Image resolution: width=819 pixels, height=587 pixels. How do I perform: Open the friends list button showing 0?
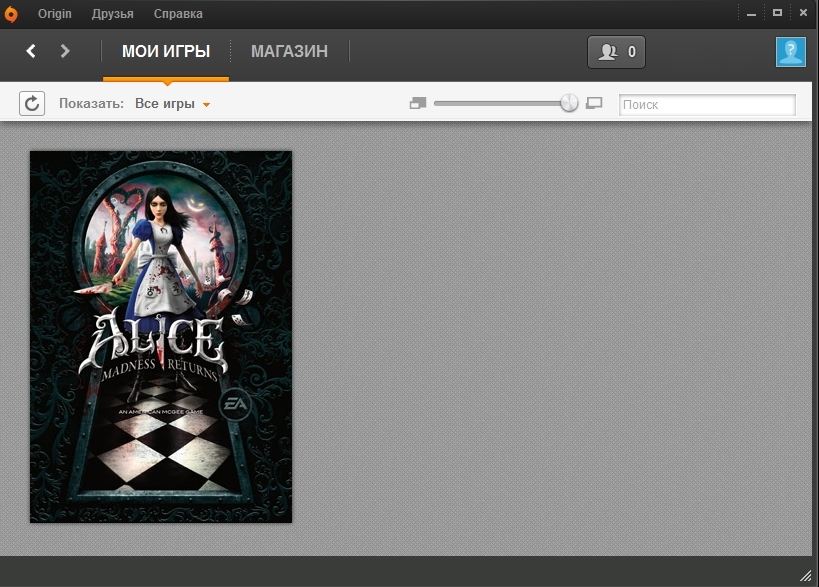[x=616, y=52]
